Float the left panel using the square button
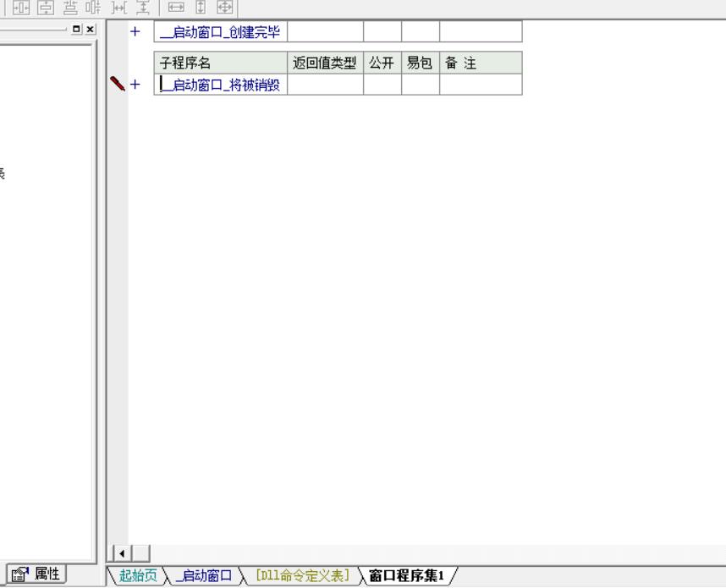The width and height of the screenshot is (726, 588). 78,30
